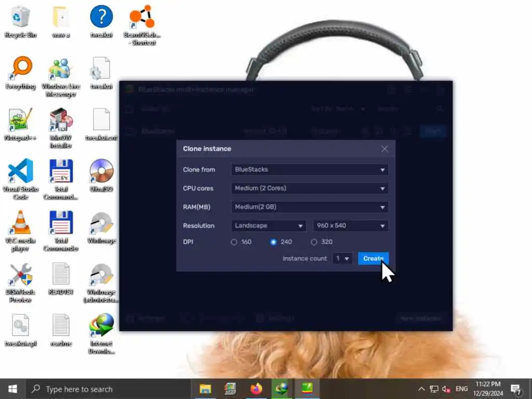This screenshot has width=532, height=399.
Task: Select the tweakui.cnt file icon
Action: [101, 125]
